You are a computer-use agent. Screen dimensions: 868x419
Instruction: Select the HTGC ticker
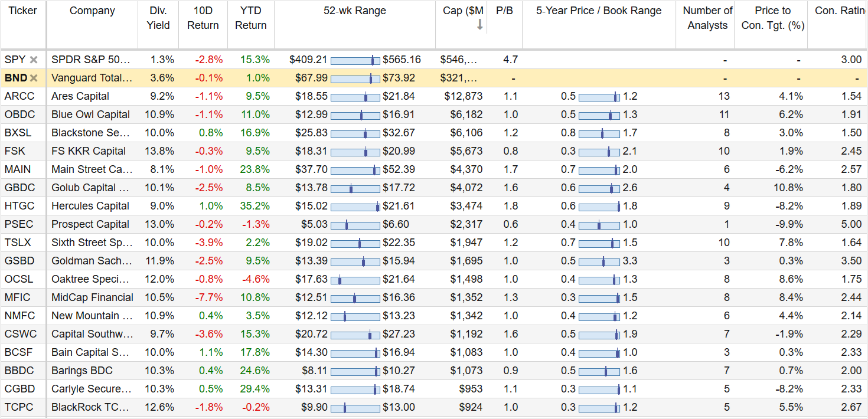click(x=19, y=206)
